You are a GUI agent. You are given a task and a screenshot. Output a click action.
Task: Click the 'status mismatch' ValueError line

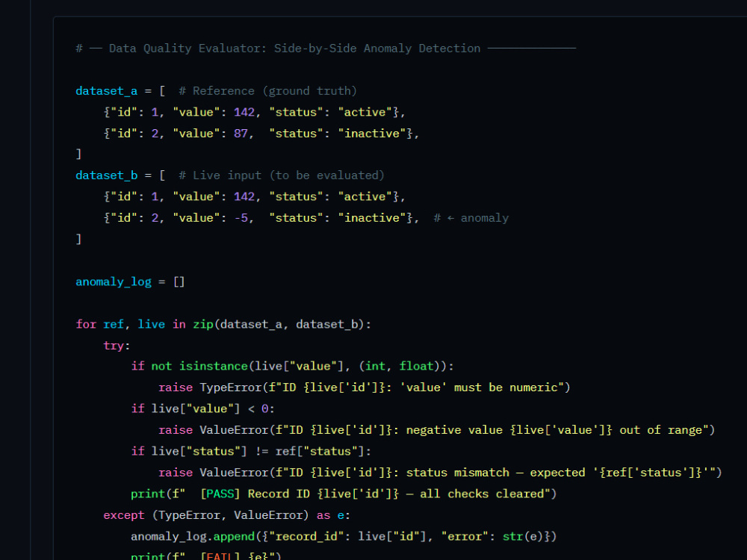(x=440, y=473)
